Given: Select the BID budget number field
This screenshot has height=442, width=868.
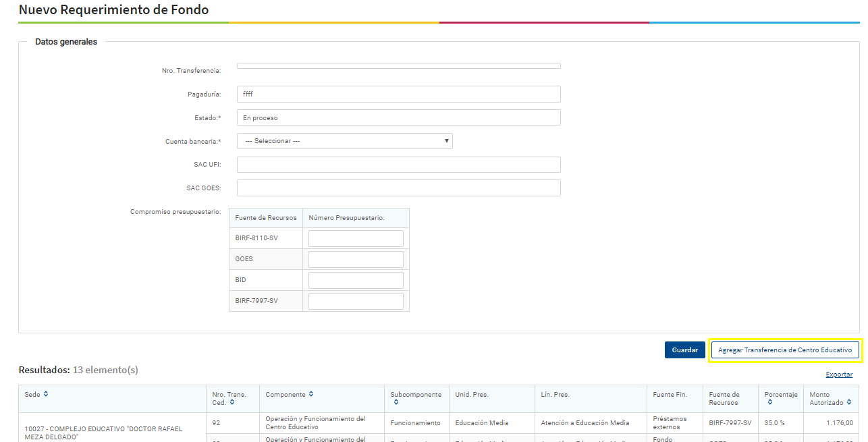Looking at the screenshot, I should [356, 280].
